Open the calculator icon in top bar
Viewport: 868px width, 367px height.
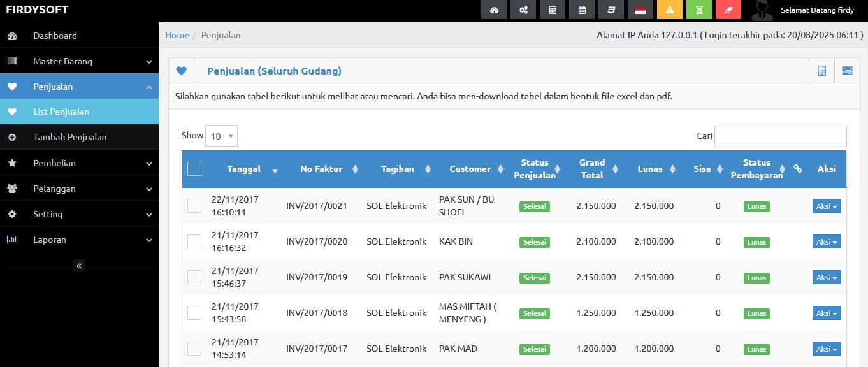pyautogui.click(x=553, y=10)
